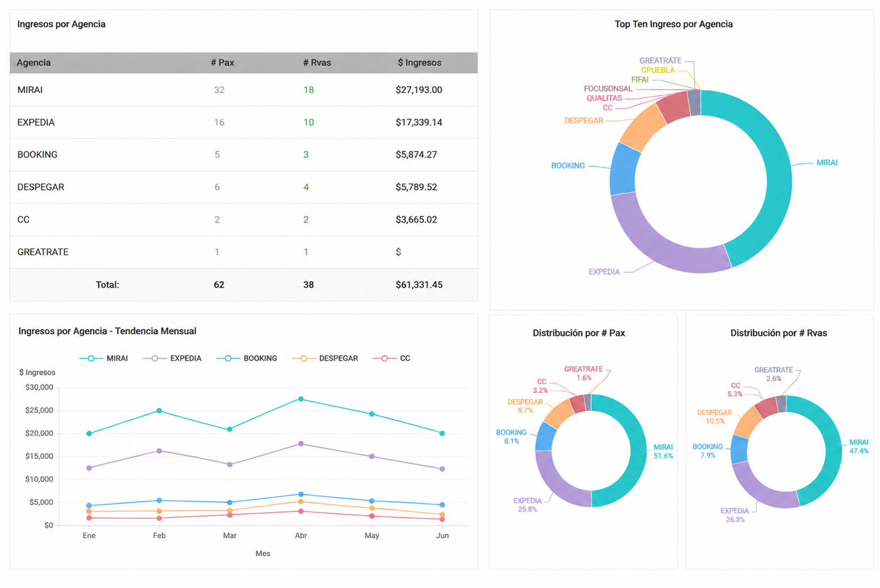Click EXPEDIA pax count 16
Viewport: 880px width, 588px height.
(219, 123)
